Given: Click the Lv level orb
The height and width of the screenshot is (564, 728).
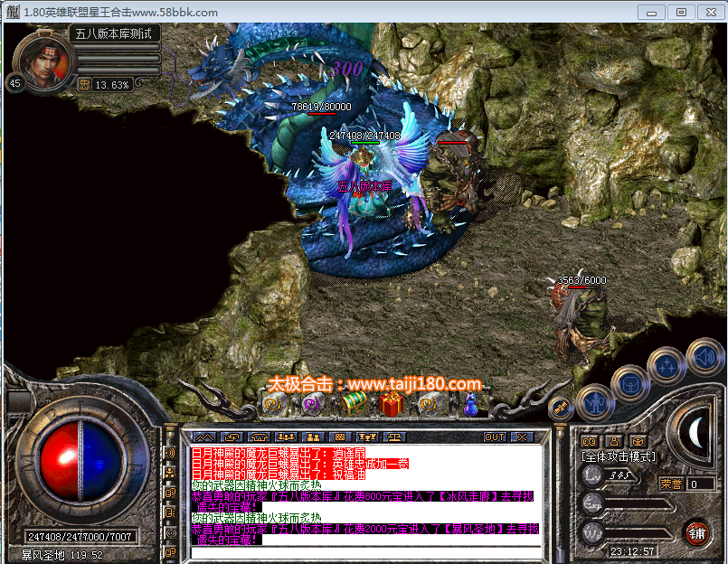Looking at the screenshot, I should pos(593,475).
